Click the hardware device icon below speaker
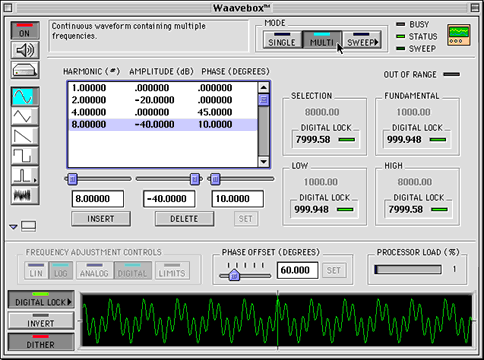The image size is (484, 360). tap(25, 70)
